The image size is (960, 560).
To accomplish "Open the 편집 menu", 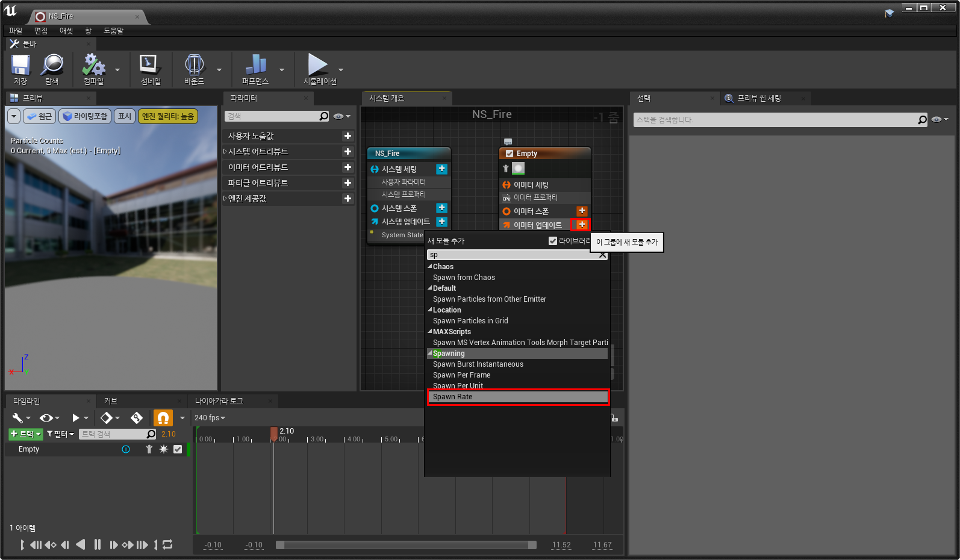I will pos(41,31).
